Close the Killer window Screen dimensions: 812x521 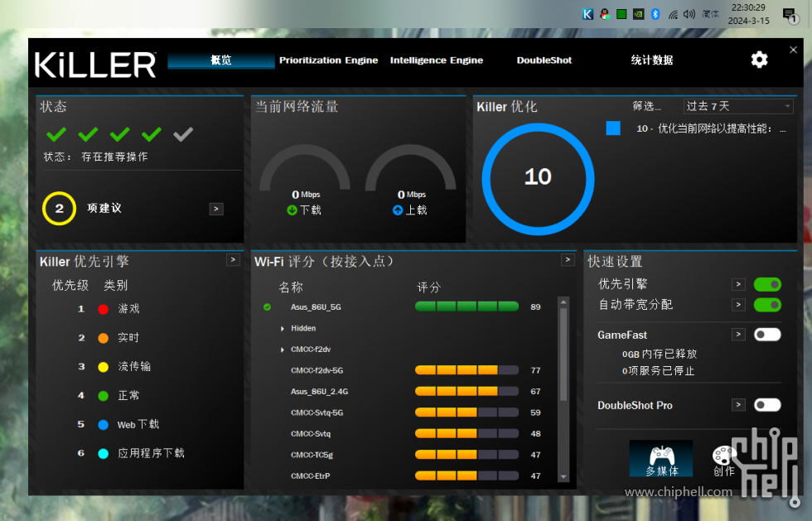tap(794, 50)
